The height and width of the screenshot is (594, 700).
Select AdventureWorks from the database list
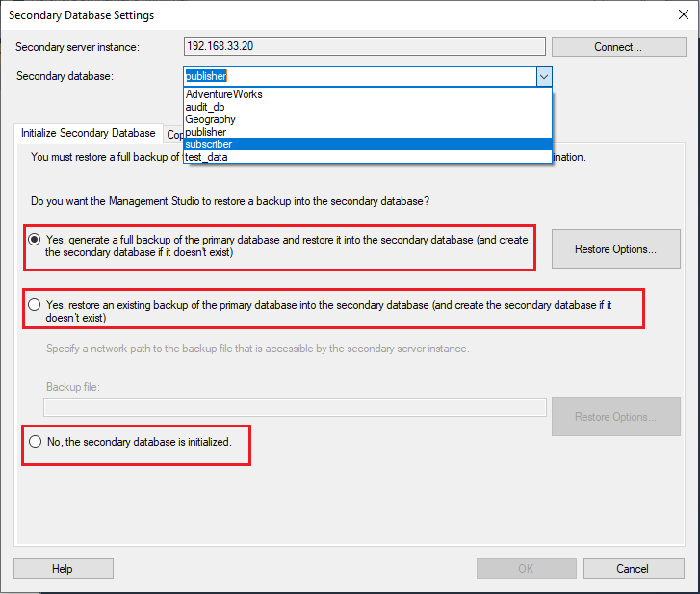(224, 94)
